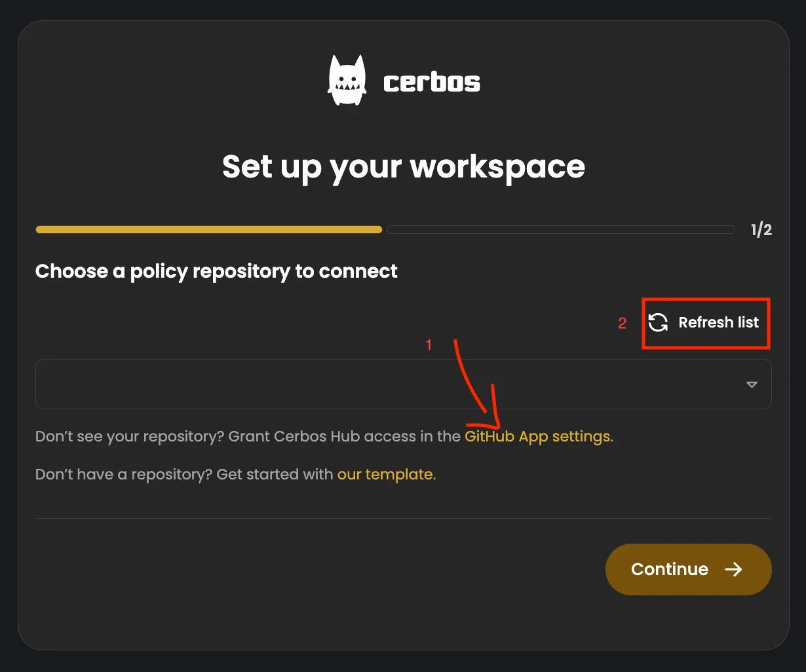Viewport: 806px width, 672px height.
Task: Click the 'Set up your workspace' heading
Action: coord(403,166)
